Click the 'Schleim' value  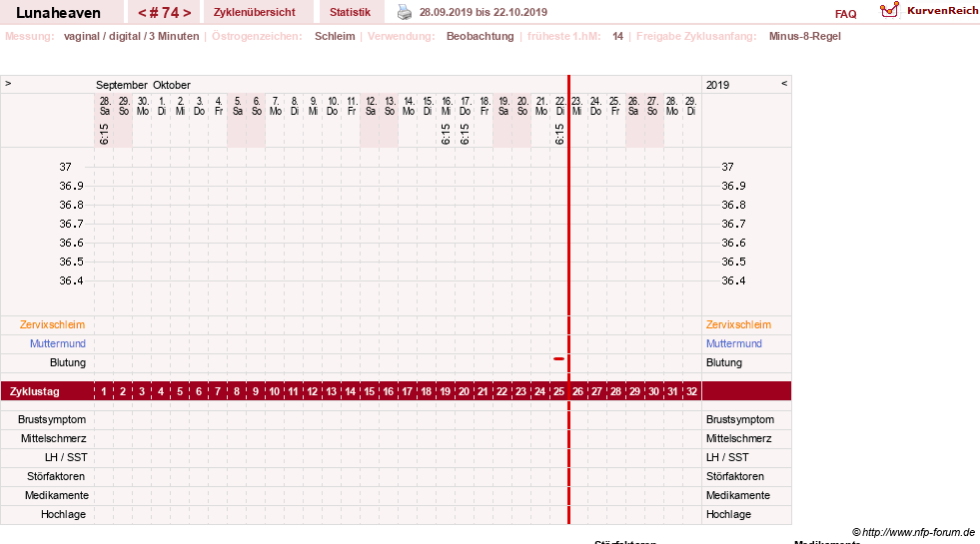coord(335,36)
